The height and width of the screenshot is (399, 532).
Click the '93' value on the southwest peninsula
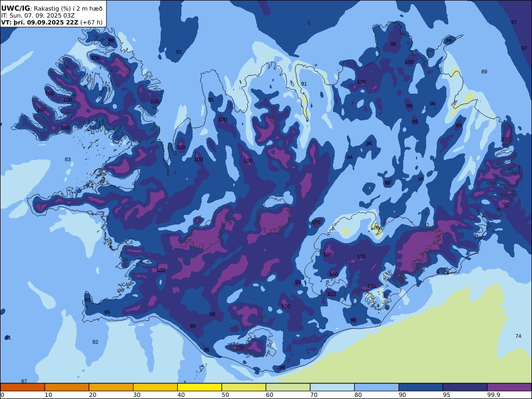point(88,300)
